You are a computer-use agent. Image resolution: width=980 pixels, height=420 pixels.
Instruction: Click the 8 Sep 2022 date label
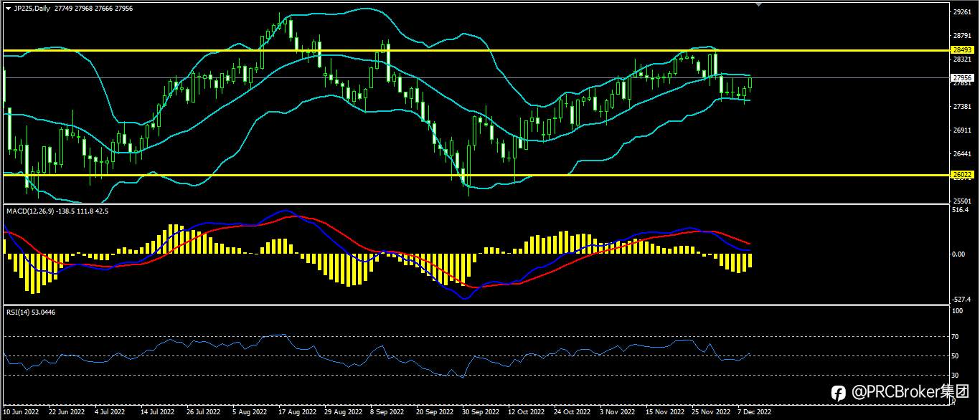point(387,412)
